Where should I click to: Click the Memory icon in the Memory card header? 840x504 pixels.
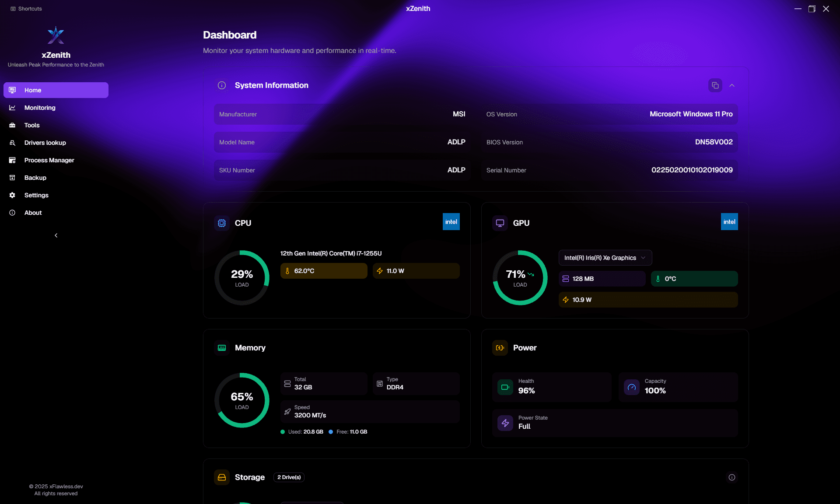pyautogui.click(x=222, y=348)
